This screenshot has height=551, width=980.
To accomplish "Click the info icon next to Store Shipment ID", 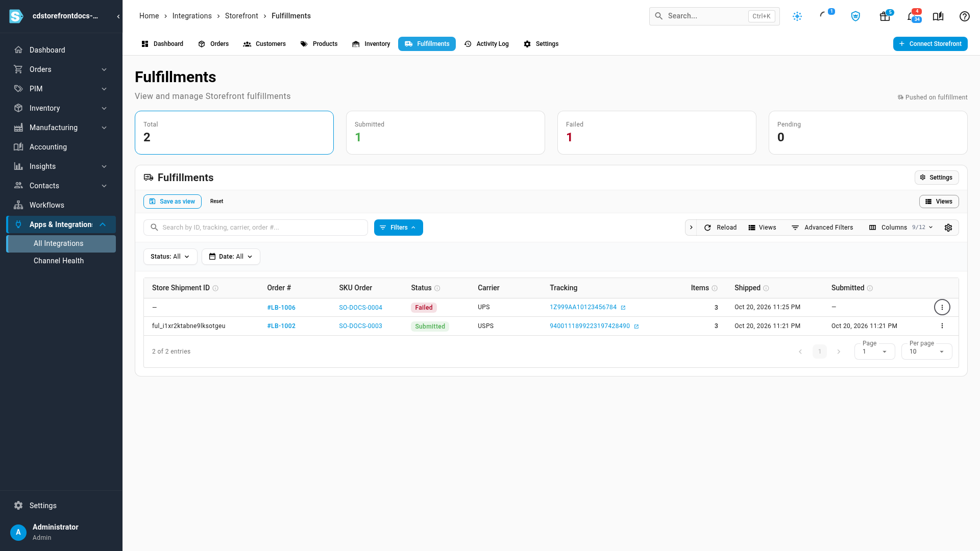I will click(x=215, y=288).
